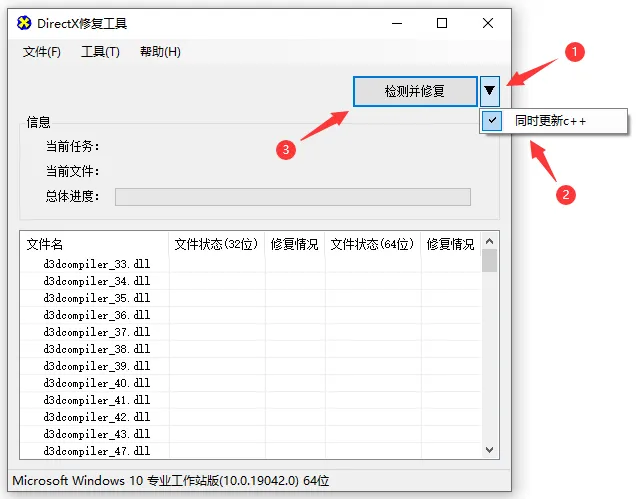The width and height of the screenshot is (639, 499).
Task: Close the DirectX修复工具 window
Action: click(488, 23)
